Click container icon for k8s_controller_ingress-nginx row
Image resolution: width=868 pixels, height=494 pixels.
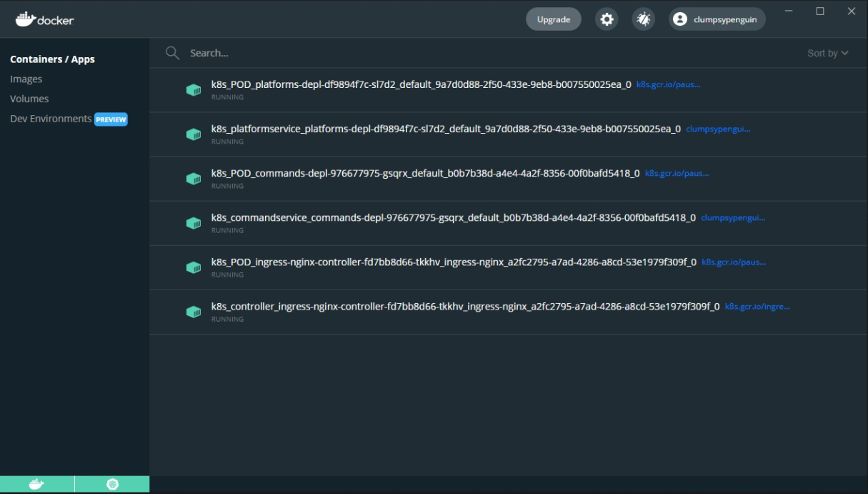[194, 312]
